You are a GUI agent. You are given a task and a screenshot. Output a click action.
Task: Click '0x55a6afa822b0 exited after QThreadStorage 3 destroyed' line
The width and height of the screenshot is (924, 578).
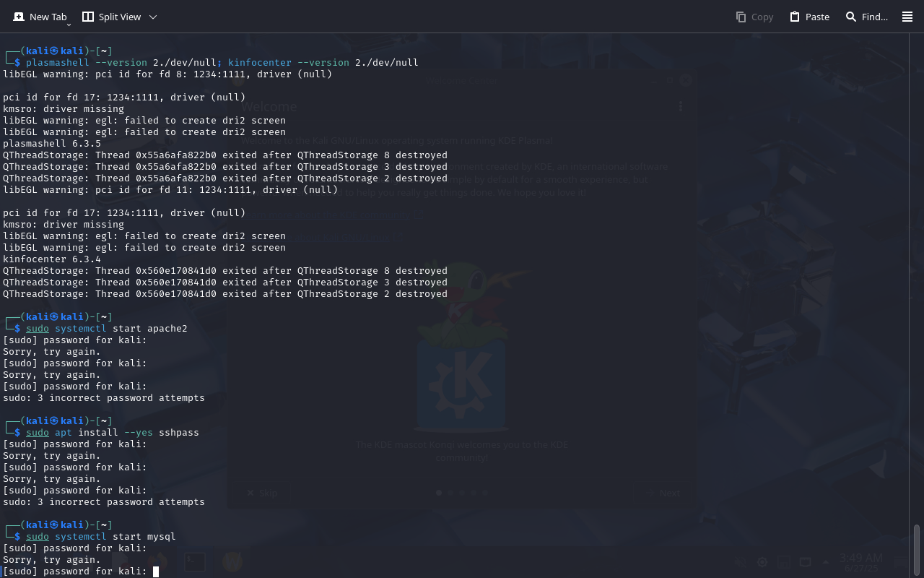(x=225, y=167)
